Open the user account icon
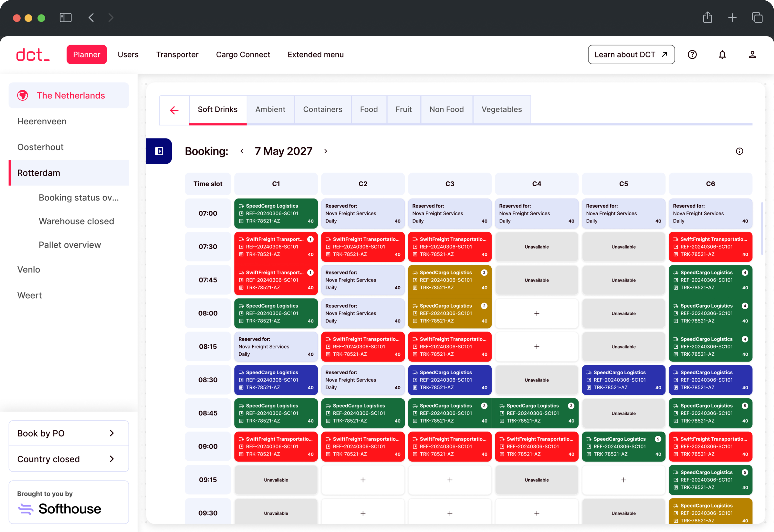The width and height of the screenshot is (774, 532). (x=753, y=54)
